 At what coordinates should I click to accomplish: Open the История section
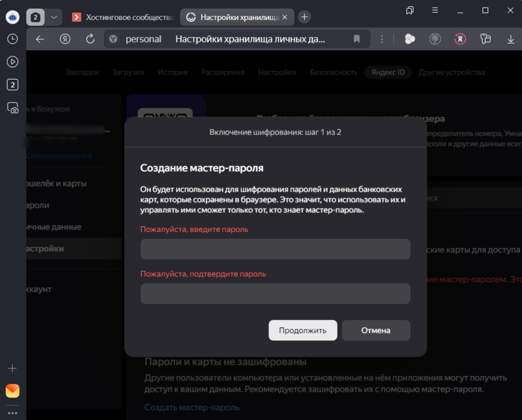[x=173, y=72]
